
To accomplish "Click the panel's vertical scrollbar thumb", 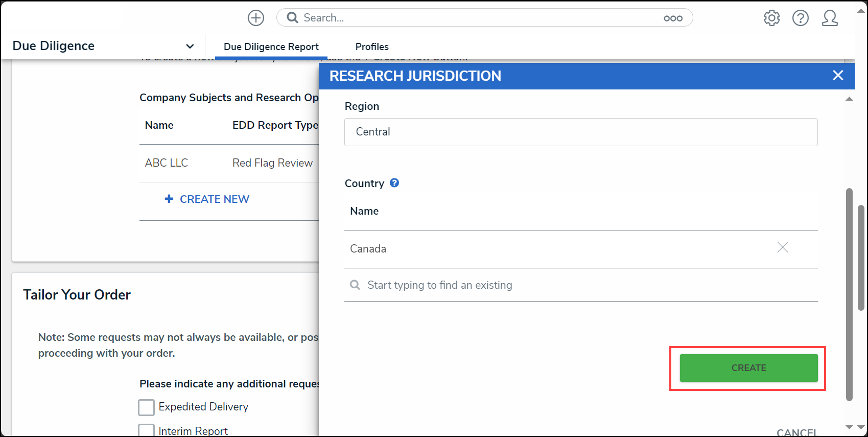I will point(849,294).
